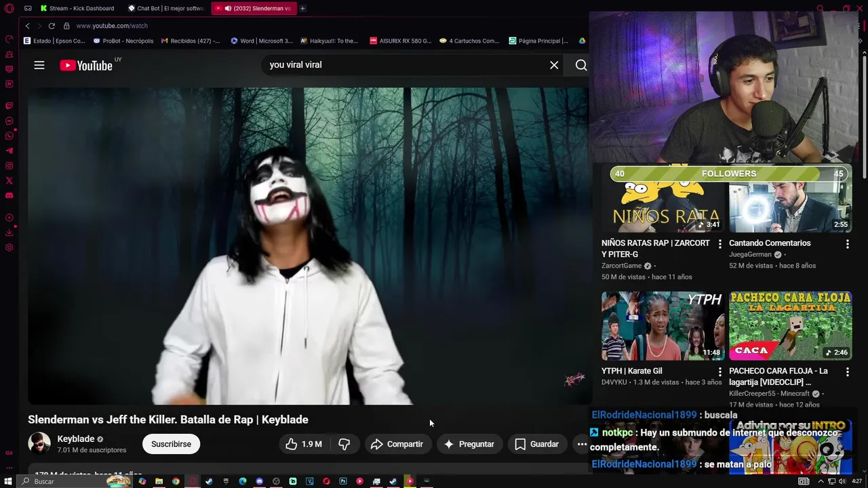Open Haikyuu!!: To the... bookmark
This screenshot has width=868, height=488.
(x=329, y=41)
